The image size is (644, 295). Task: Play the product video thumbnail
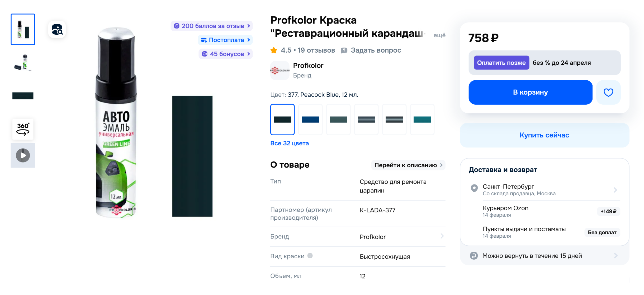click(x=23, y=155)
